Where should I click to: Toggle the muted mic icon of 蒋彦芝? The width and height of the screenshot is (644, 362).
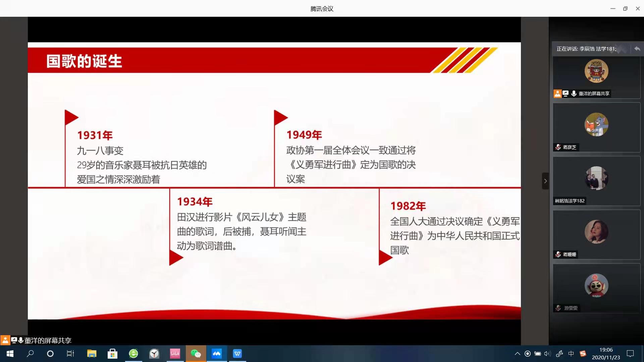click(x=558, y=147)
